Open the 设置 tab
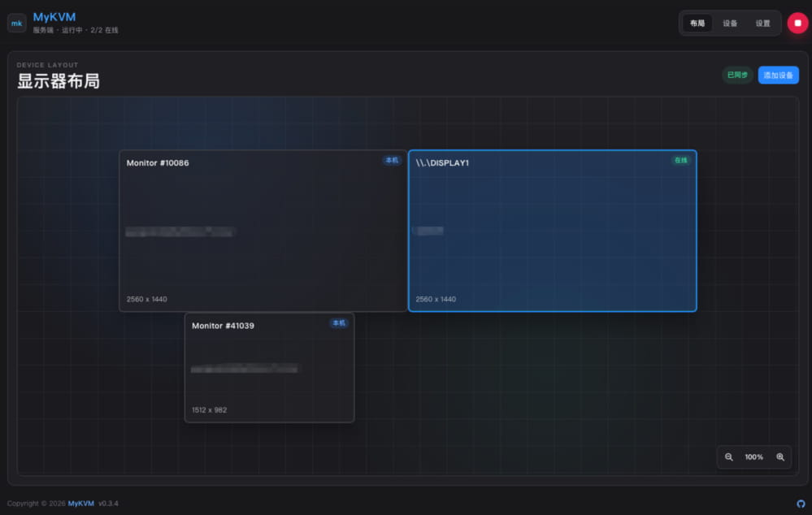The image size is (812, 515). [762, 24]
